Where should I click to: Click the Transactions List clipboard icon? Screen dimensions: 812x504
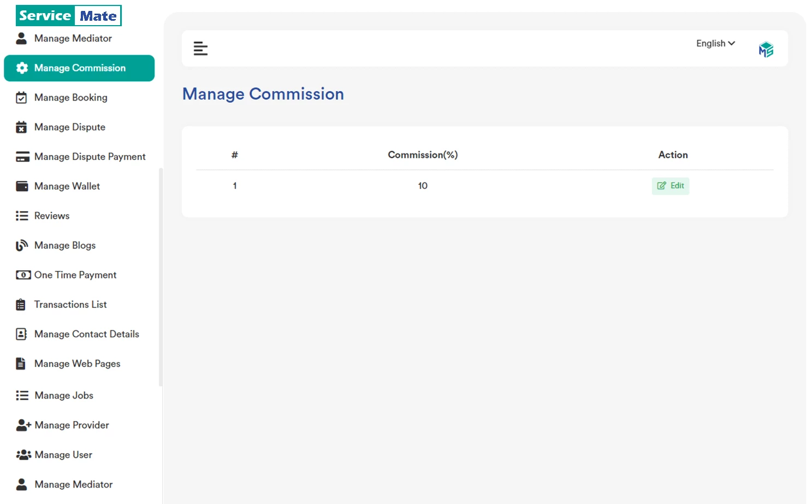21,304
